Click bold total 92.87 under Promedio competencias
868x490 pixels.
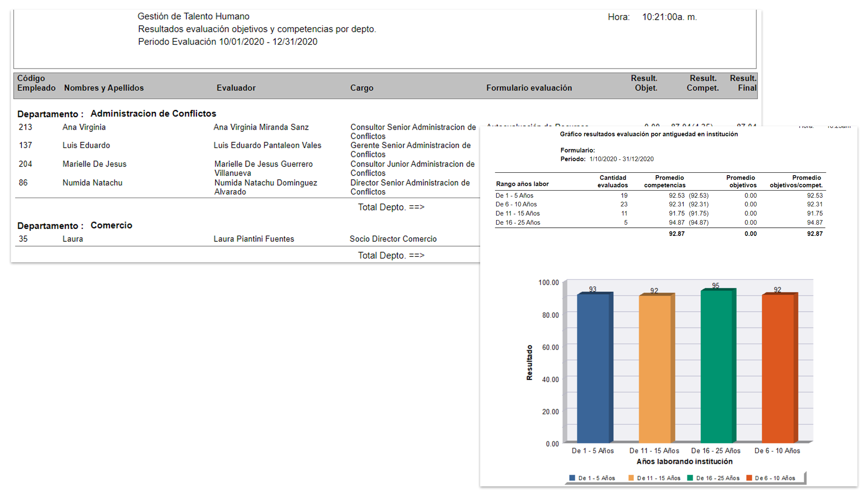point(677,233)
